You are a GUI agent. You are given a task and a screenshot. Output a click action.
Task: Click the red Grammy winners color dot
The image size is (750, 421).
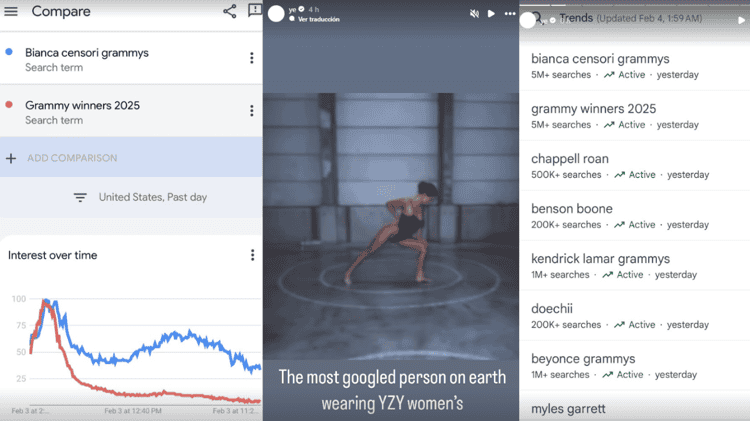coord(9,104)
